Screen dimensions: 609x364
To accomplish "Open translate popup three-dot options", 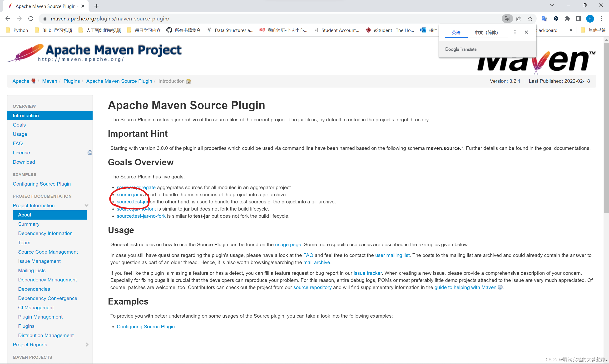I will coord(515,32).
